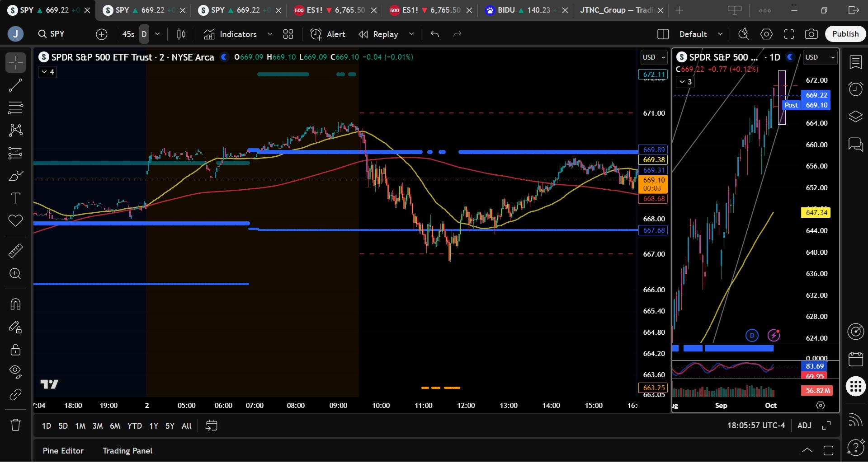This screenshot has height=463, width=868.
Task: Change the candlestick chart style
Action: tap(181, 34)
